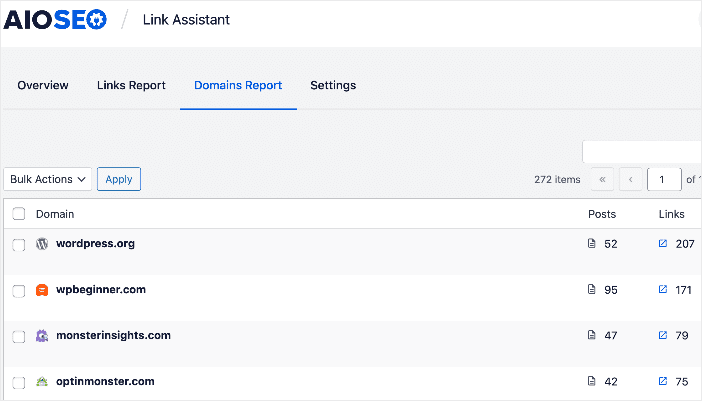Click the wpbeginner.com favicon
The image size is (702, 401).
[42, 290]
